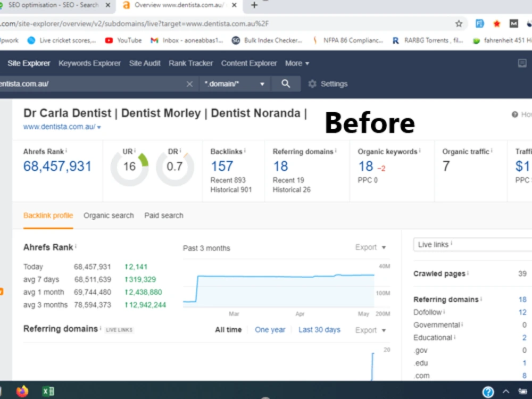Open Settings with gear icon
Viewport: 532px width, 399px height.
coord(328,84)
